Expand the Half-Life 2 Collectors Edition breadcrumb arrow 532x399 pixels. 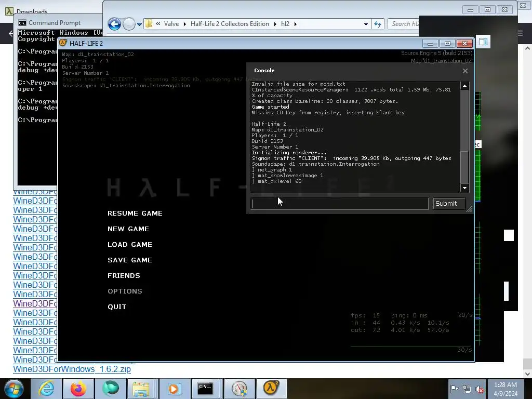(275, 24)
